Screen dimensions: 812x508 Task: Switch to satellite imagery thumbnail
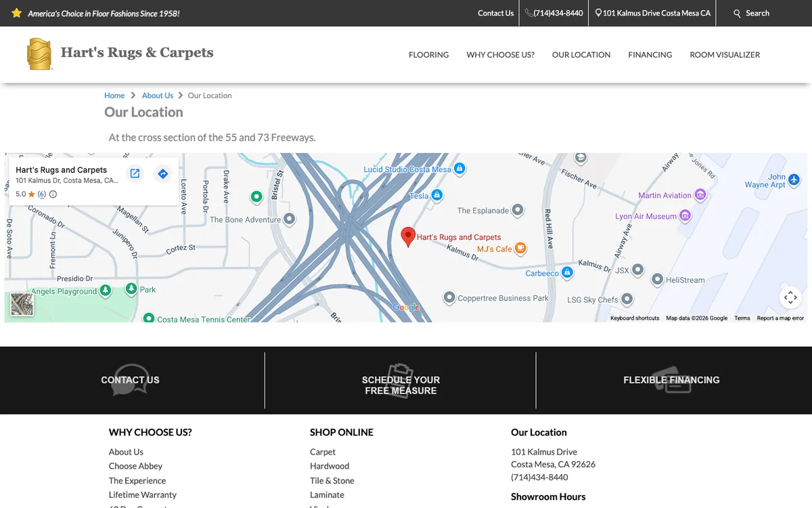(22, 305)
